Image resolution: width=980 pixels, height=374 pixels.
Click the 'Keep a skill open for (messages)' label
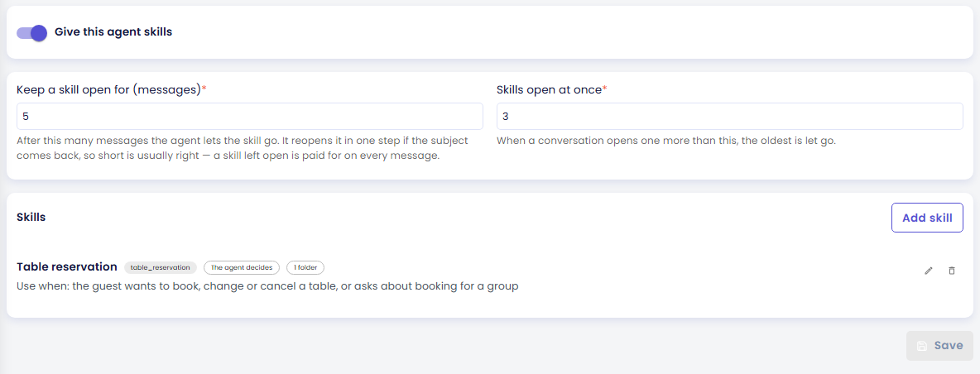coord(111,90)
